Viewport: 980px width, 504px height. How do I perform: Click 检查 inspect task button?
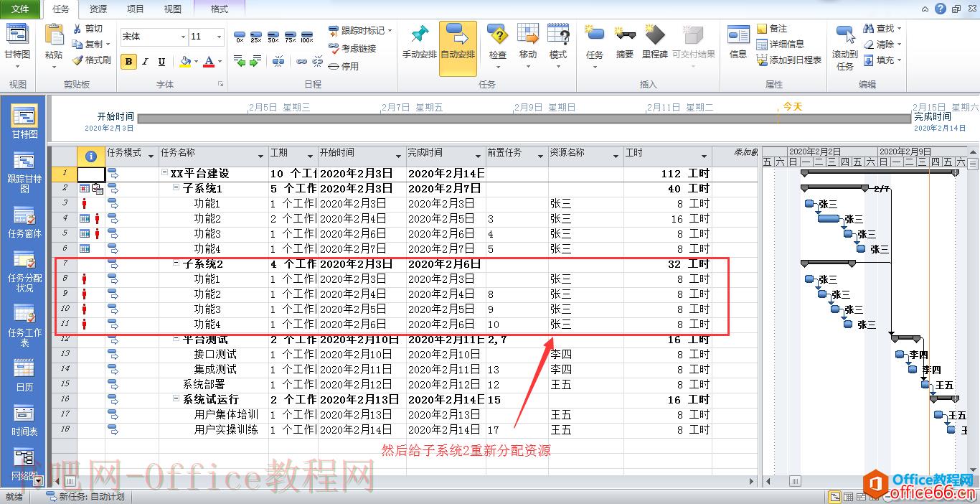[498, 45]
